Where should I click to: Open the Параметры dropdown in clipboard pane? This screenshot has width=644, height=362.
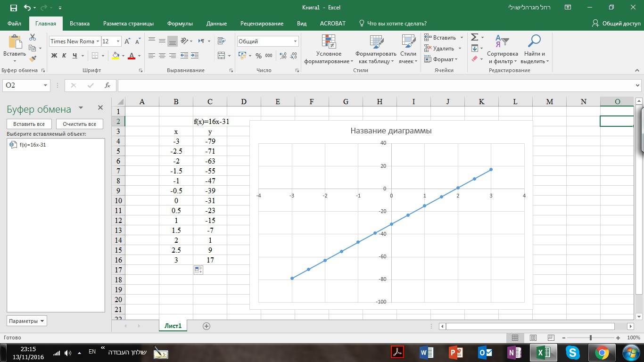[x=27, y=321]
